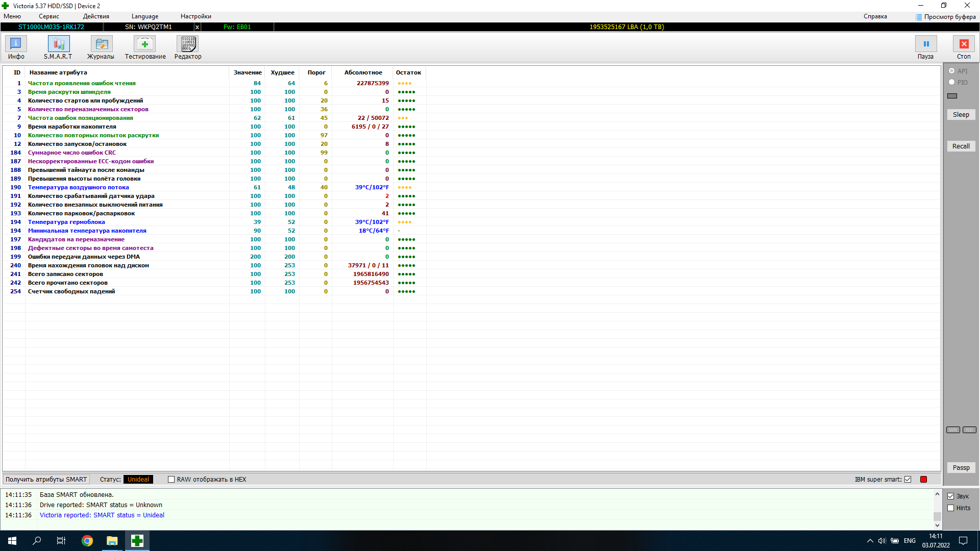This screenshot has height=551, width=980.
Task: Click Получить атрибуты SMART button
Action: pyautogui.click(x=46, y=480)
